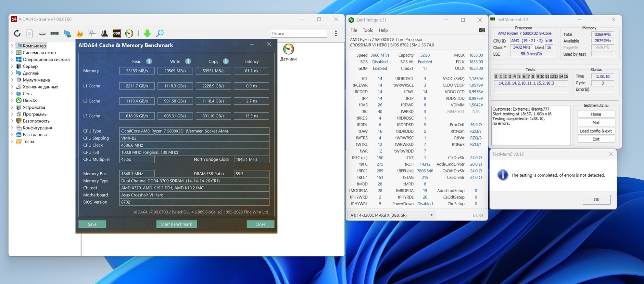Image resolution: width=644 pixels, height=284 pixels.
Task: Click the TestMem5 title bar chip icon
Action: pyautogui.click(x=492, y=20)
